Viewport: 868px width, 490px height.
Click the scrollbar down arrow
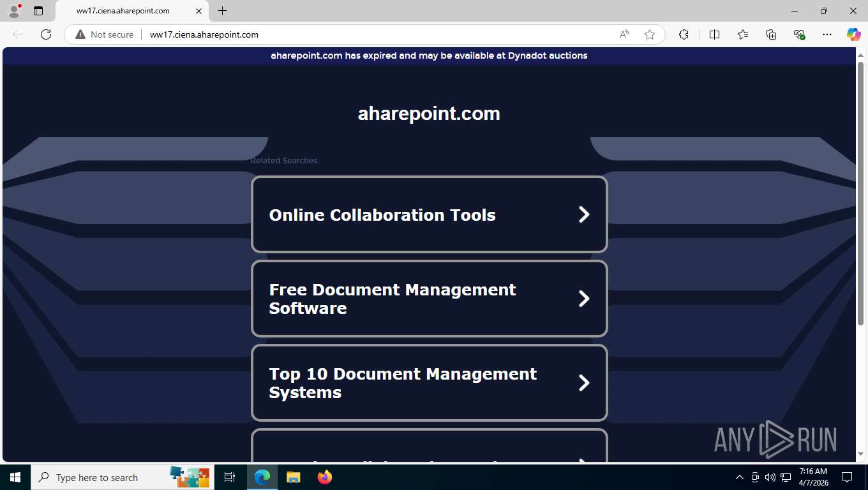point(860,454)
